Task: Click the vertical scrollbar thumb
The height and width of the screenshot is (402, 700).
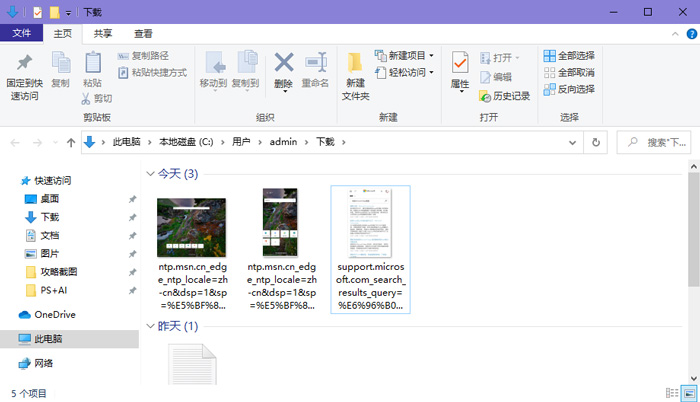Action: point(693,230)
